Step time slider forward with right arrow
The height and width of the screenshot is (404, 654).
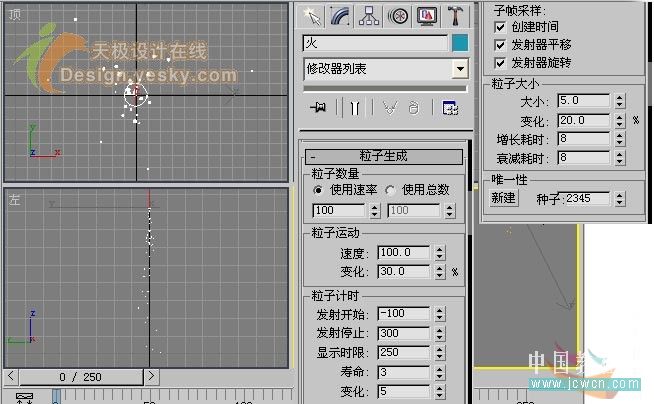[151, 376]
